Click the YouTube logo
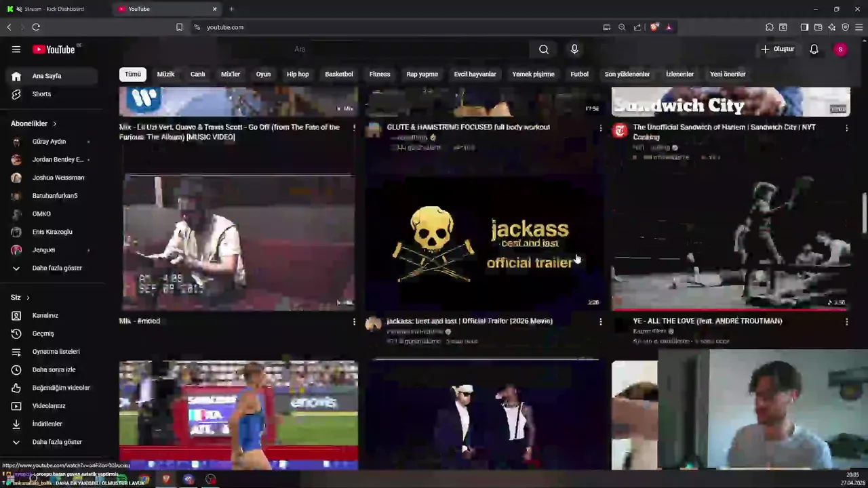Viewport: 868px width, 488px height. tap(54, 49)
